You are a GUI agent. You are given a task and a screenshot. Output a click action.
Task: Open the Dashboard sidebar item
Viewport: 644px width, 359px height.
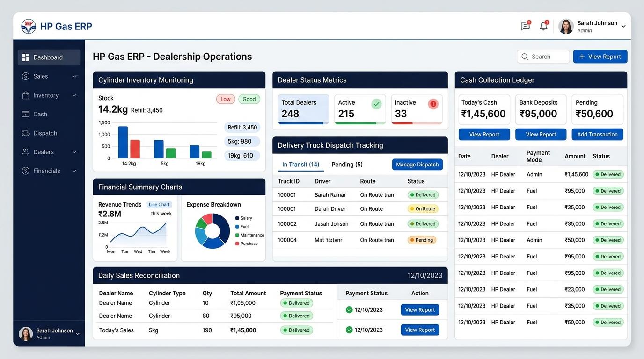point(49,57)
